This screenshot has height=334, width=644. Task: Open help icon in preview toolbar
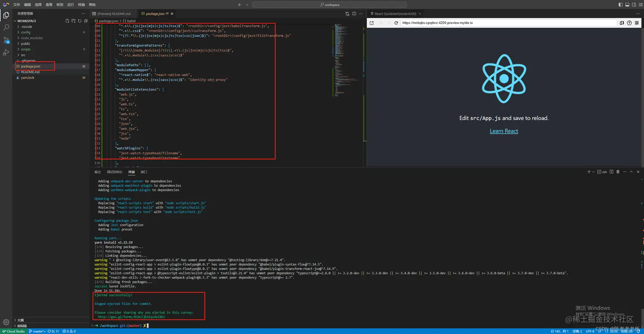629,23
